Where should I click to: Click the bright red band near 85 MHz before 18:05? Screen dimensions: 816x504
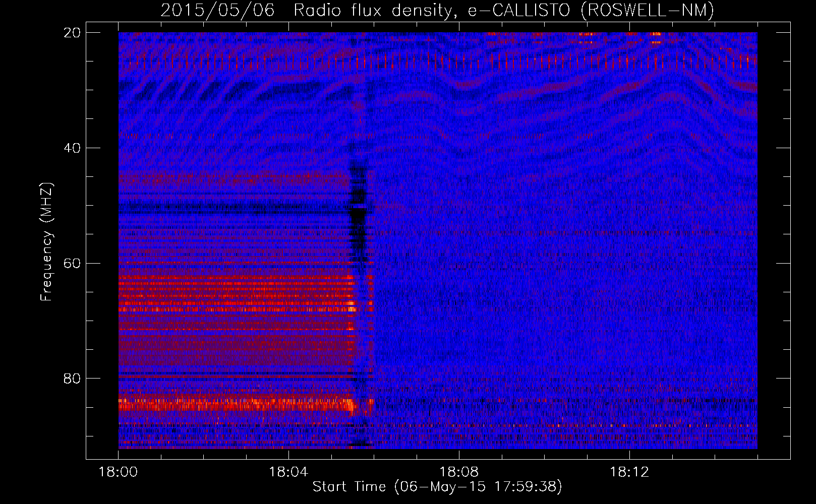click(x=236, y=404)
